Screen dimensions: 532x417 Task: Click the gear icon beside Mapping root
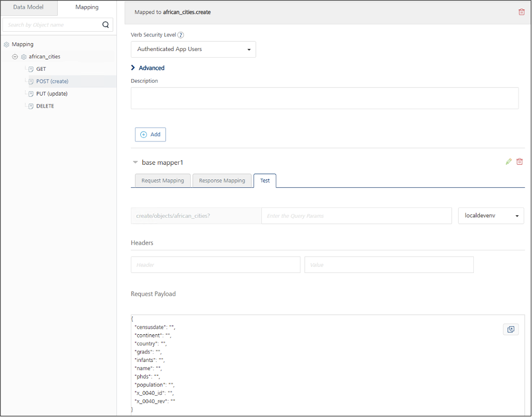(6, 45)
